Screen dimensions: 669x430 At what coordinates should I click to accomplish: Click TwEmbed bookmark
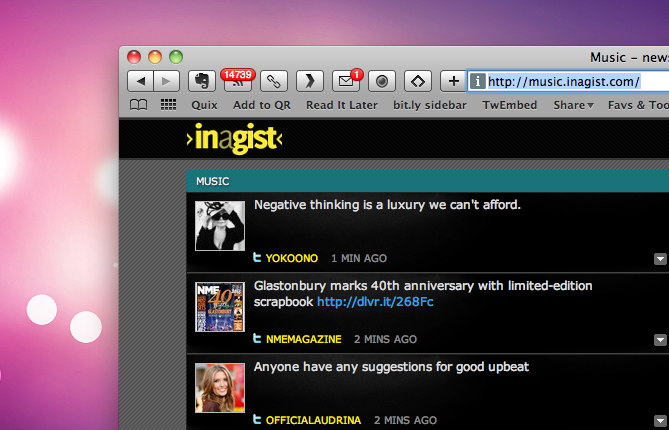tap(509, 105)
